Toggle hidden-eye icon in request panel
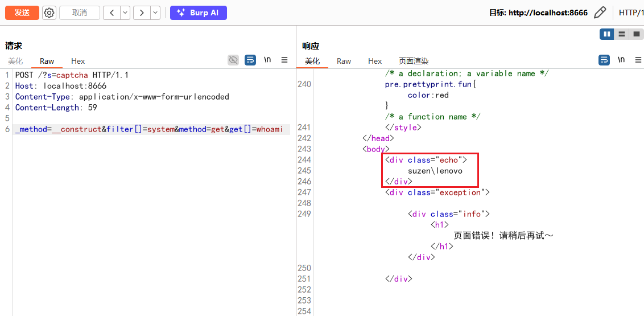 [233, 60]
